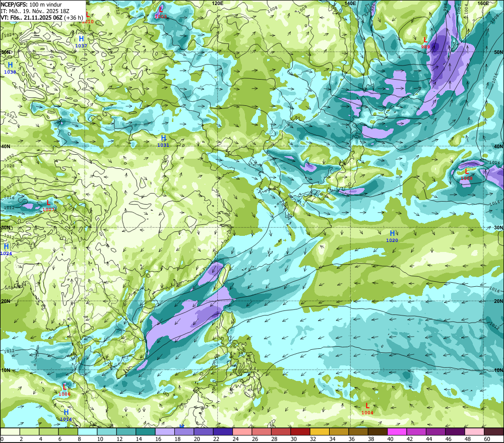Click the legend value 40
The width and height of the screenshot is (504, 443).
pyautogui.click(x=390, y=439)
